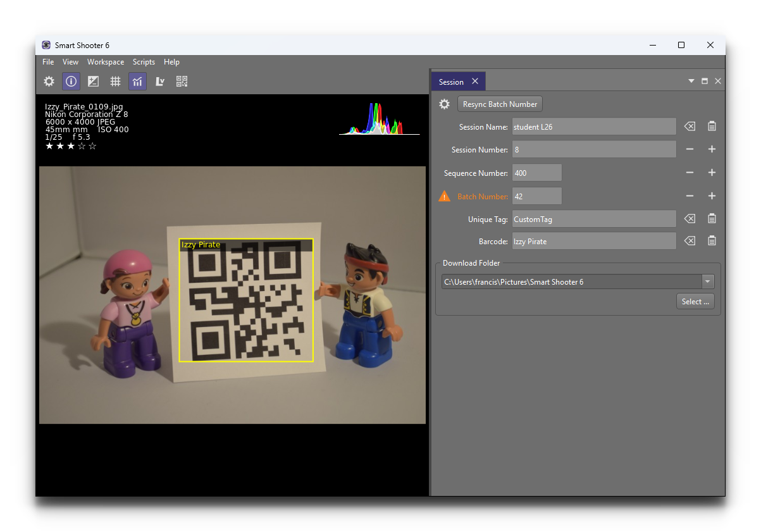Viewport: 761px width, 532px height.
Task: Click the Select ... folder button
Action: tap(695, 302)
